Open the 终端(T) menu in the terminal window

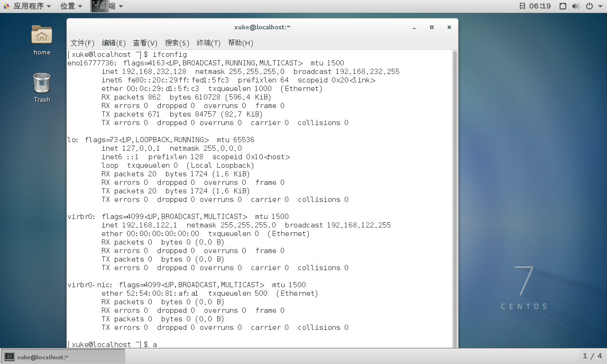[209, 43]
